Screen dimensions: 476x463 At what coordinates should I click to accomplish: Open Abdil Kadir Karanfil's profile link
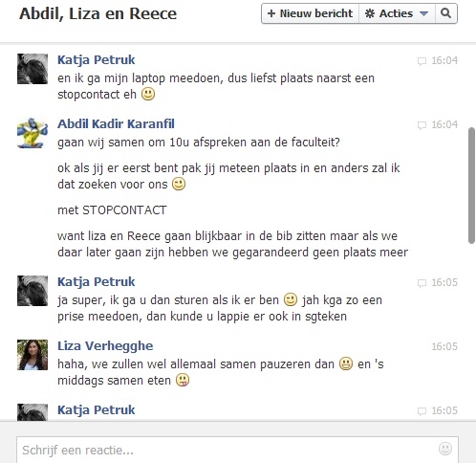click(116, 123)
